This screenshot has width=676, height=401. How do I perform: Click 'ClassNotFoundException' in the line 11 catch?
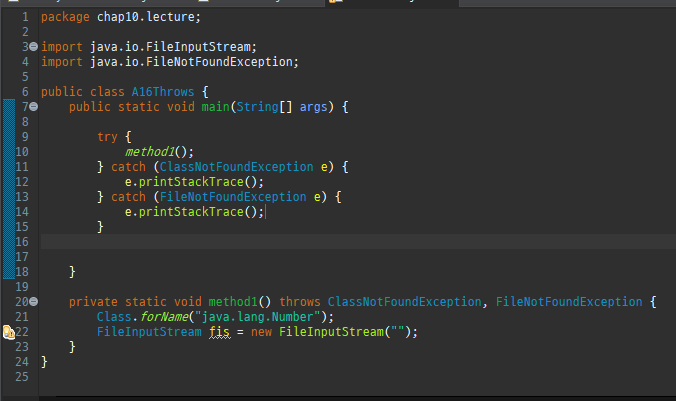point(237,167)
